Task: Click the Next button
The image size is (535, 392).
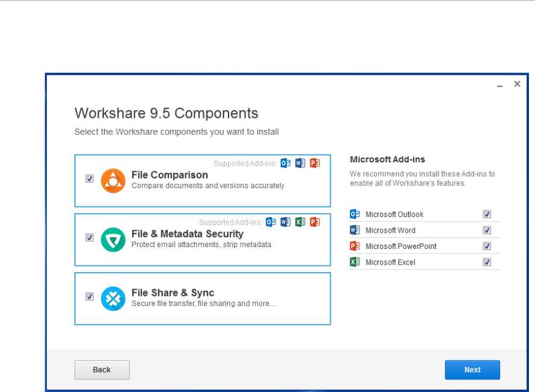Action: point(472,370)
